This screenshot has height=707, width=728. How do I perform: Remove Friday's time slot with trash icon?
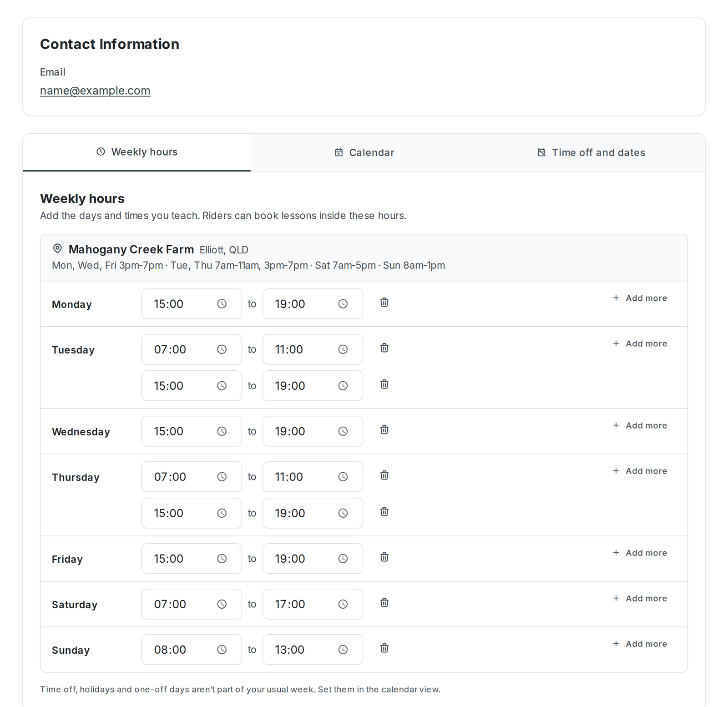(384, 557)
